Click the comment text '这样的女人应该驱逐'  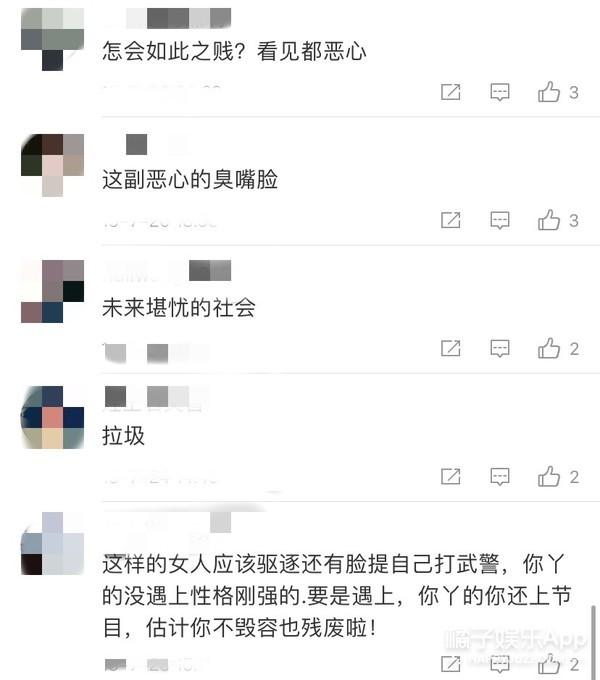pos(202,564)
